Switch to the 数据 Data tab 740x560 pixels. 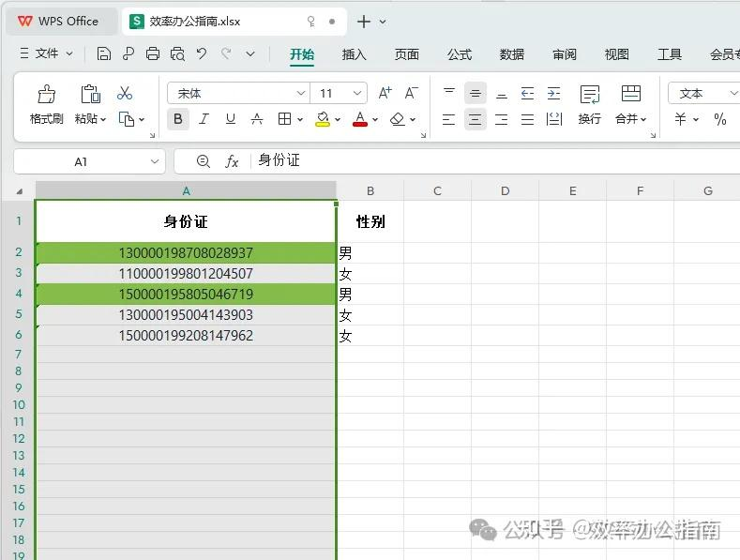(511, 54)
